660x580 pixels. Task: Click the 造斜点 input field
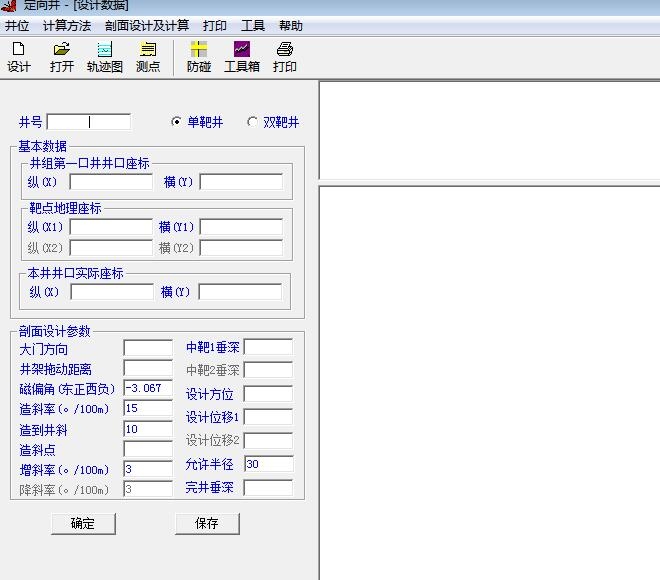(148, 449)
